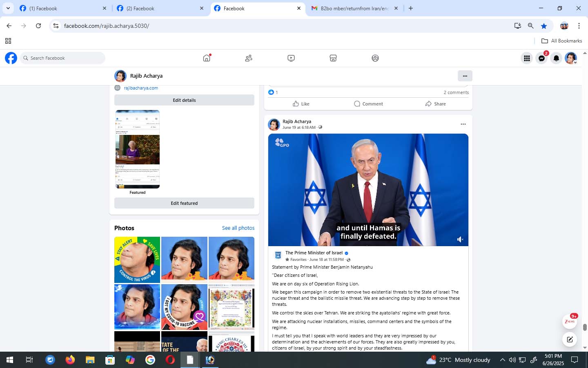This screenshot has height=368, width=588.
Task: Click the globe audience icon beside June 19
Action: tap(320, 127)
